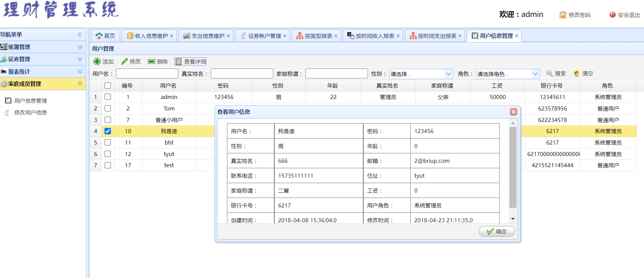Collapse the 家庭成员管理 section

pos(80,84)
